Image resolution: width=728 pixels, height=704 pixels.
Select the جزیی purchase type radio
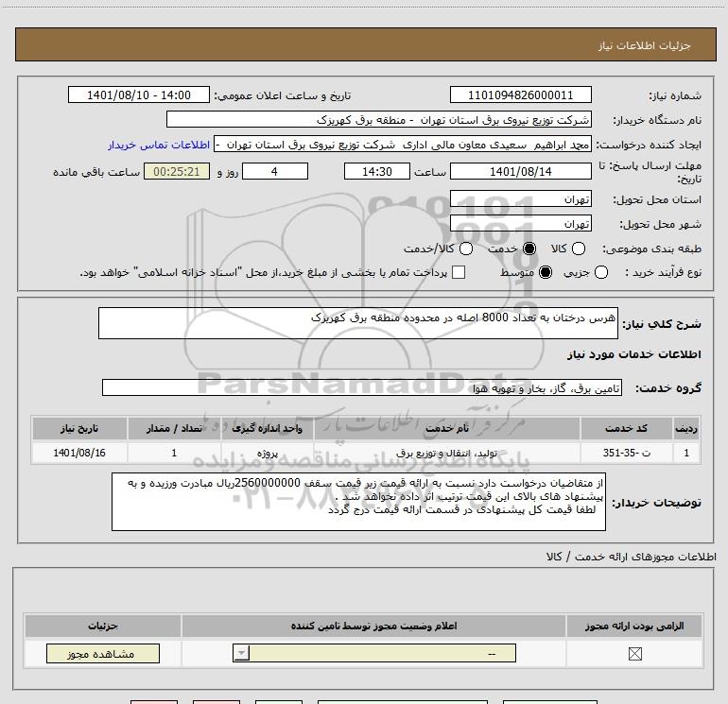point(601,272)
